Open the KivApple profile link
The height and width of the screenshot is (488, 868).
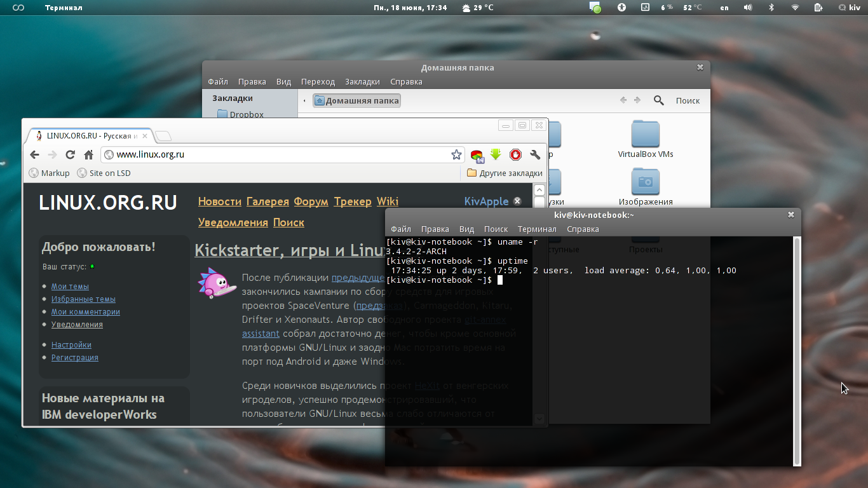[x=487, y=201]
